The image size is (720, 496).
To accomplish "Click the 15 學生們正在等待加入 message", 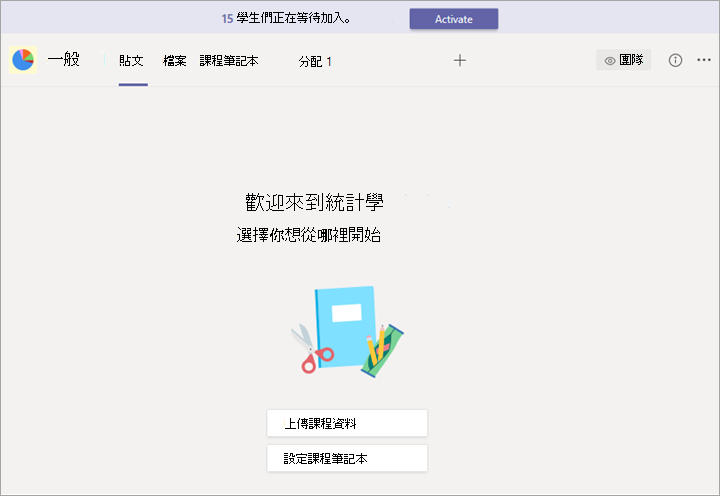I will 286,18.
